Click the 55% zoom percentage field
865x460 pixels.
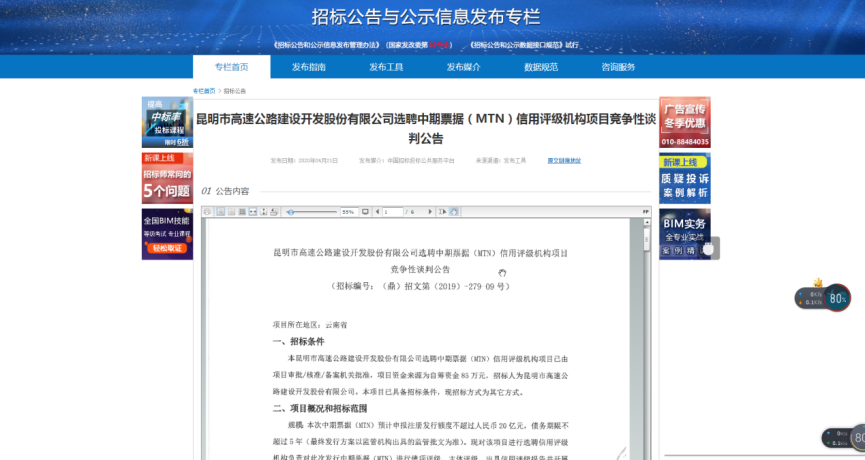tap(349, 212)
